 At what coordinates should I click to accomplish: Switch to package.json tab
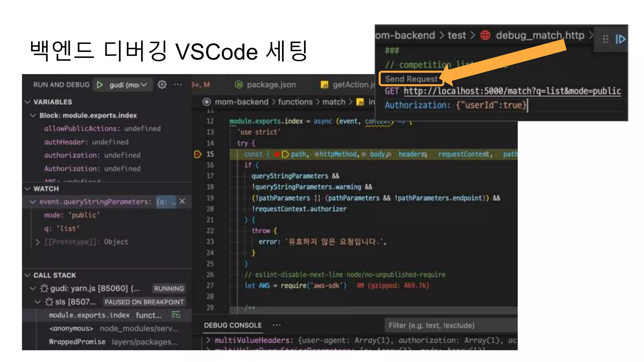pos(271,85)
